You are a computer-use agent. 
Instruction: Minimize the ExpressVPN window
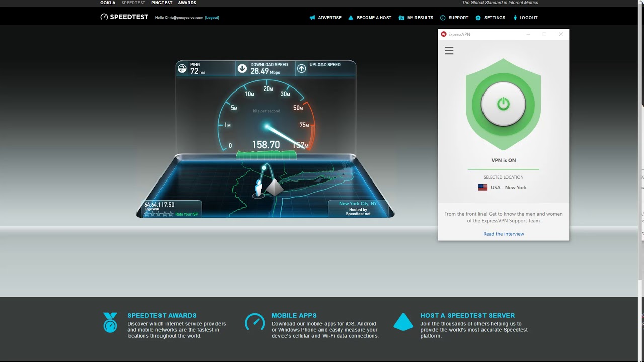click(528, 34)
